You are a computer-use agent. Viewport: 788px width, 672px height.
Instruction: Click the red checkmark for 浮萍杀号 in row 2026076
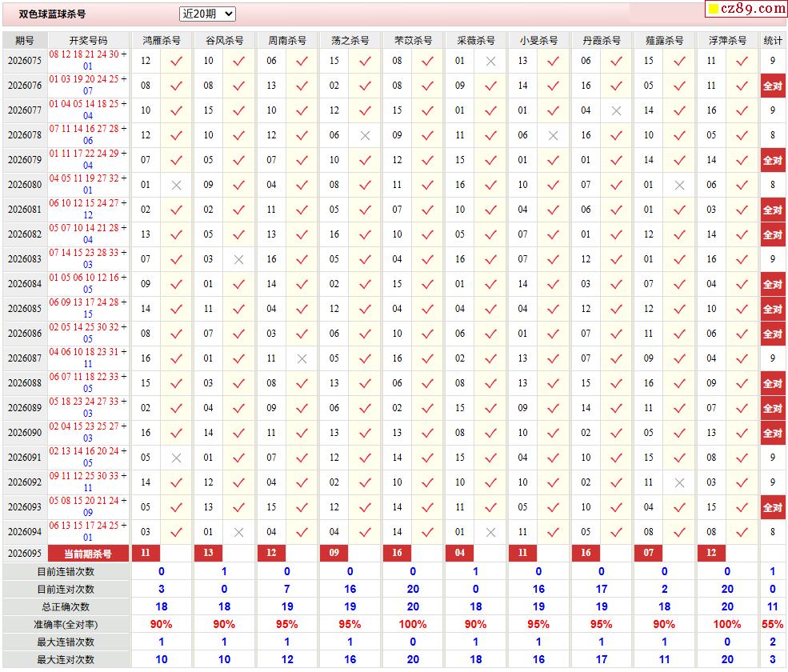[742, 86]
